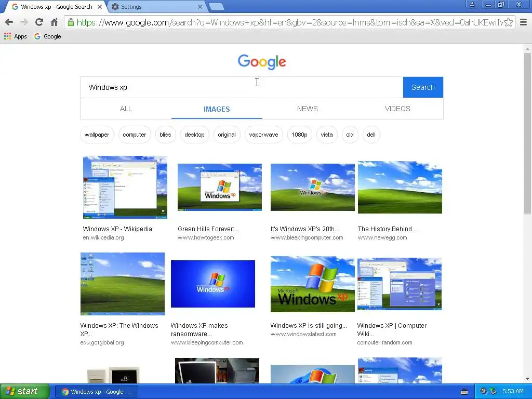Open the Windows XP - Wikipedia thumbnail
The width and height of the screenshot is (532, 399).
[125, 187]
